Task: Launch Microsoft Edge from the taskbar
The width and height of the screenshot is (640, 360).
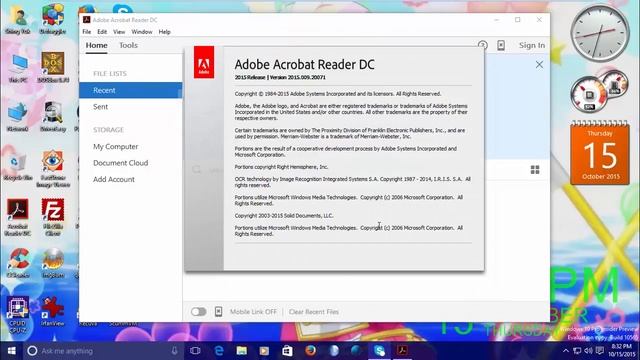Action: coord(219,351)
